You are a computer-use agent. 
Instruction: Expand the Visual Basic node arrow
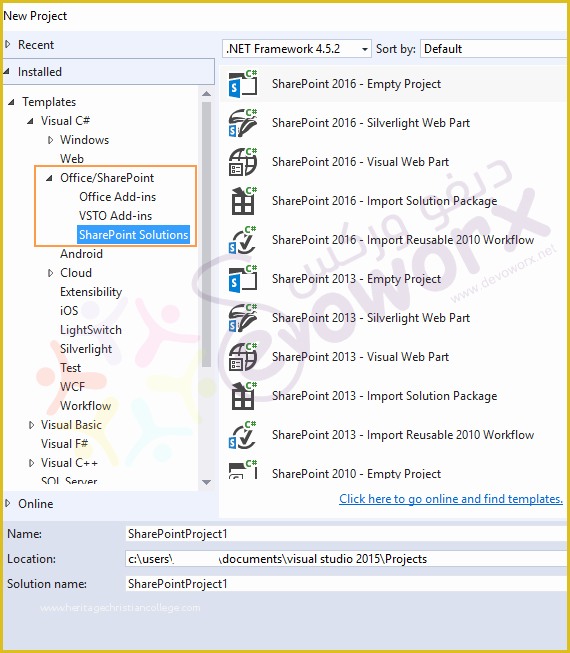point(31,425)
